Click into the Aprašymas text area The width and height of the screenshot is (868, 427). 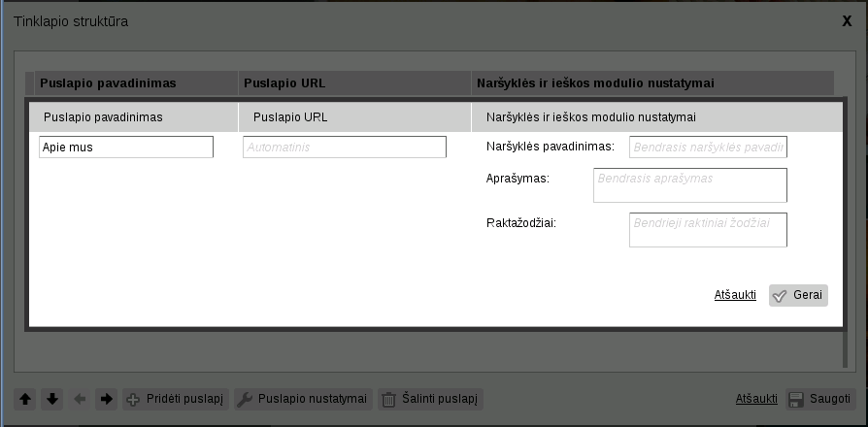[689, 185]
